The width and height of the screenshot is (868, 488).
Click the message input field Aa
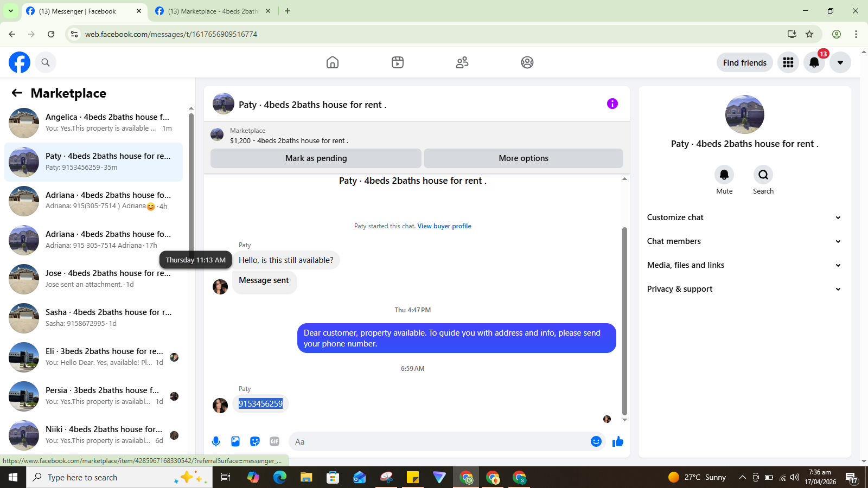pos(439,441)
